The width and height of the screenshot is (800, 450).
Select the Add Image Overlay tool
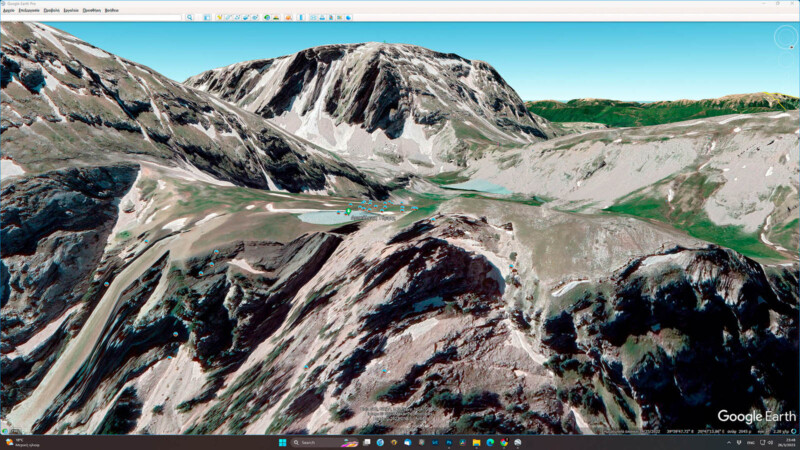coord(245,17)
